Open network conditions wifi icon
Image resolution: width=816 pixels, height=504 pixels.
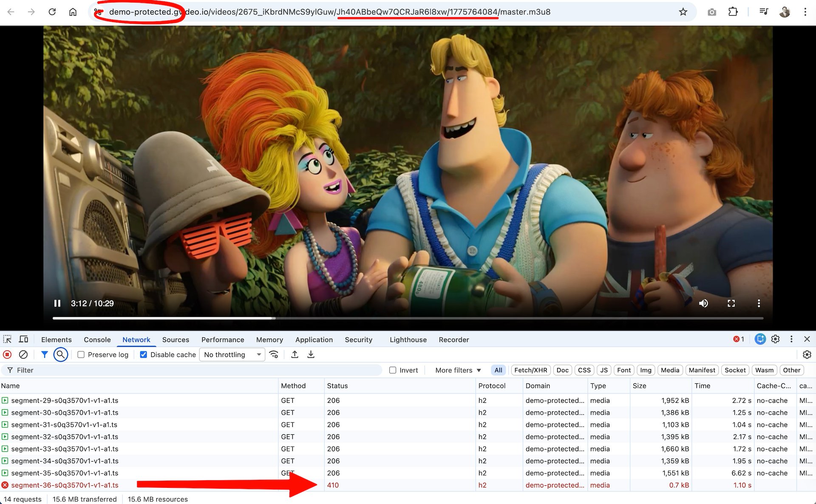pos(274,354)
